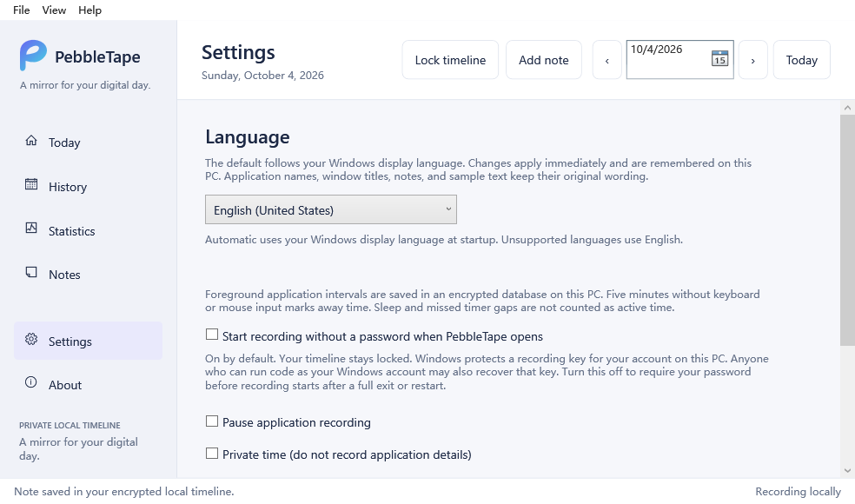The width and height of the screenshot is (855, 504).
Task: Click the 'Settings' page title
Action: [238, 52]
